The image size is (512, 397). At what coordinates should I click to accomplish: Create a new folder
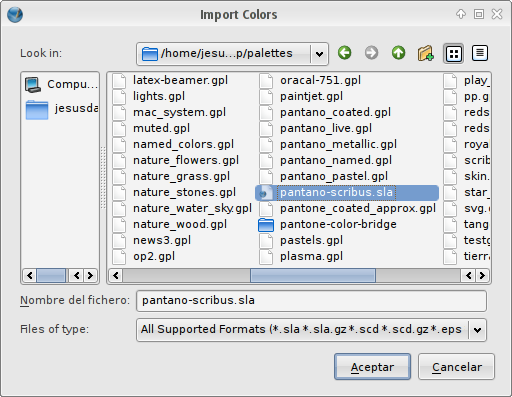(x=426, y=53)
